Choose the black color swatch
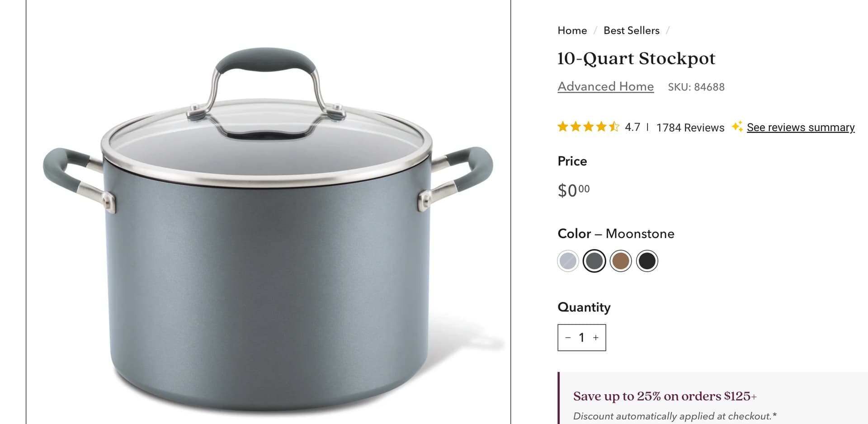868x424 pixels. tap(647, 261)
